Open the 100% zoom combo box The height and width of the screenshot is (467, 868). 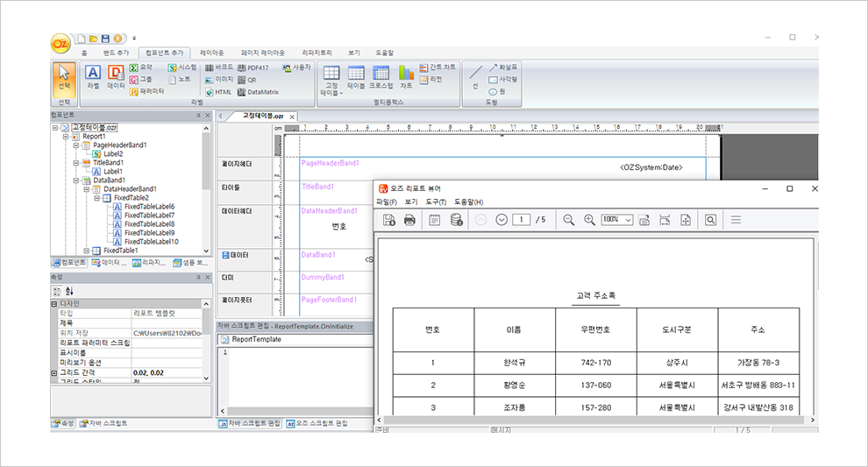(616, 220)
